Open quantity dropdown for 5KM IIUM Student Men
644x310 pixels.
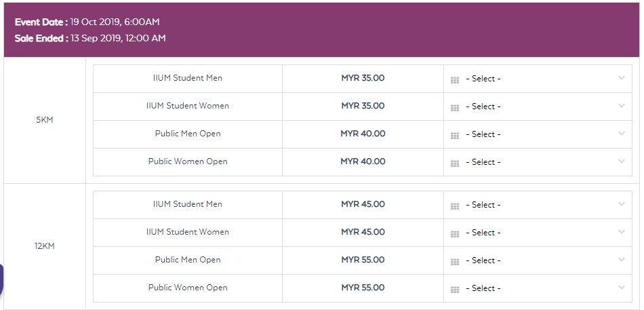pos(539,79)
